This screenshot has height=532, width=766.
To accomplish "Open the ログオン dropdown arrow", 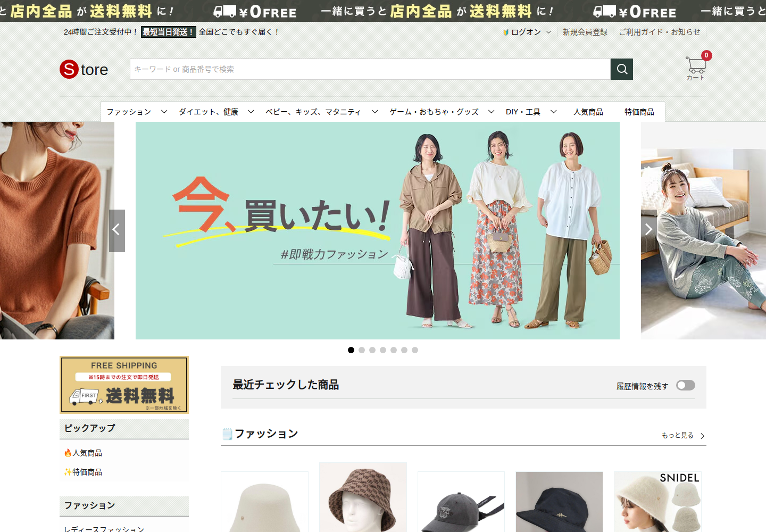I will [x=548, y=32].
